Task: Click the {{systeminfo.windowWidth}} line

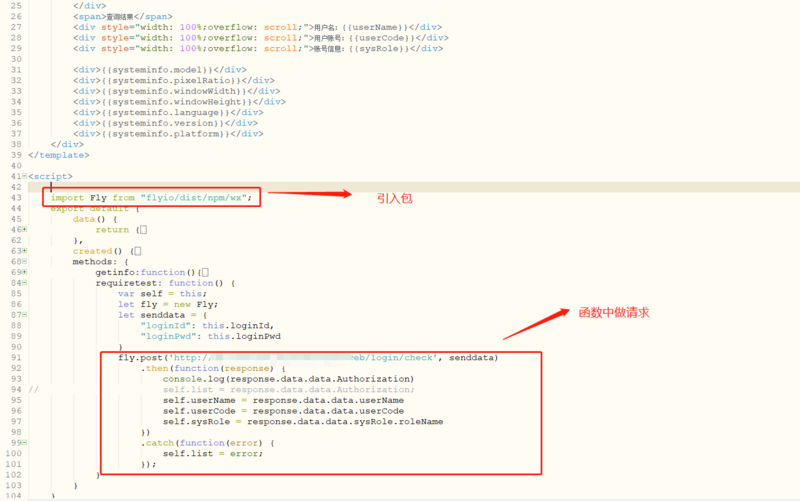Action: 177,91
